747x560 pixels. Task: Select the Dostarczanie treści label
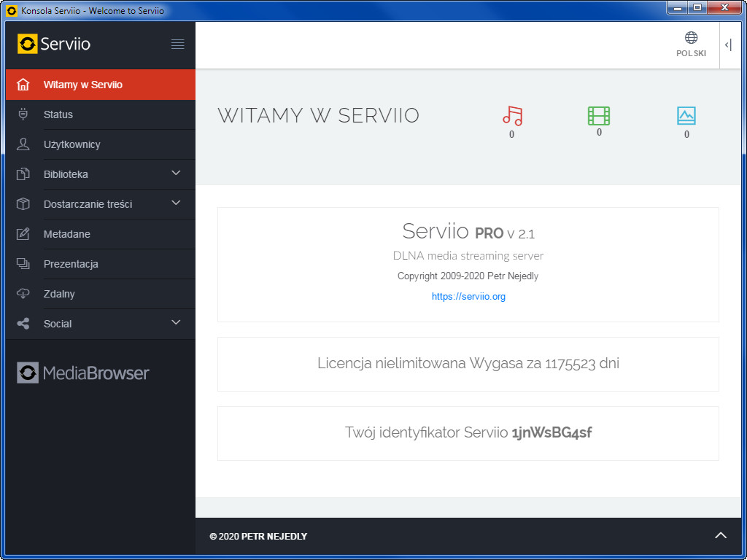point(88,204)
